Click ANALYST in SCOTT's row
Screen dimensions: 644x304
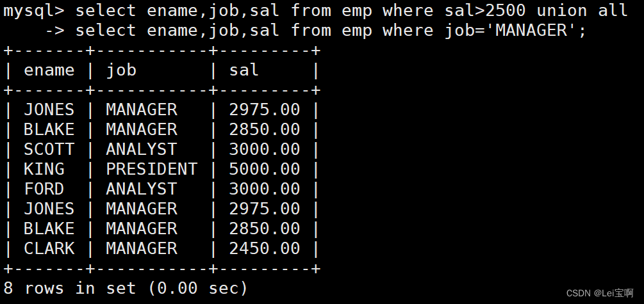(x=141, y=149)
